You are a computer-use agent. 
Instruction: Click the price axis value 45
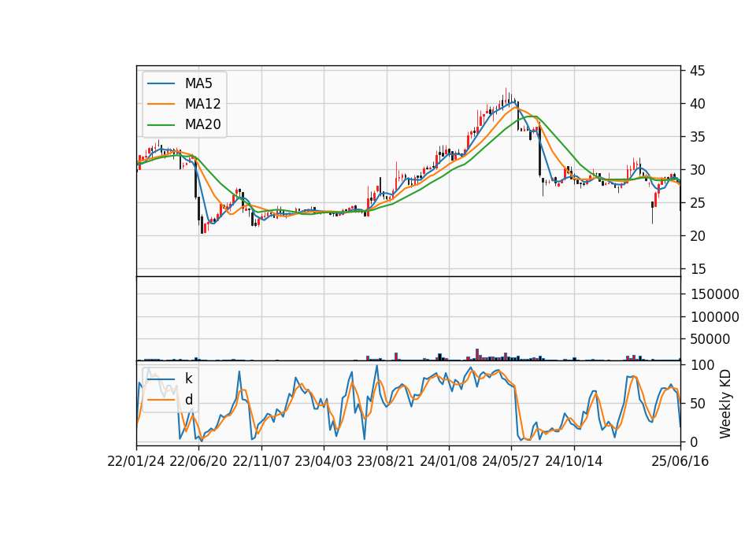[698, 71]
